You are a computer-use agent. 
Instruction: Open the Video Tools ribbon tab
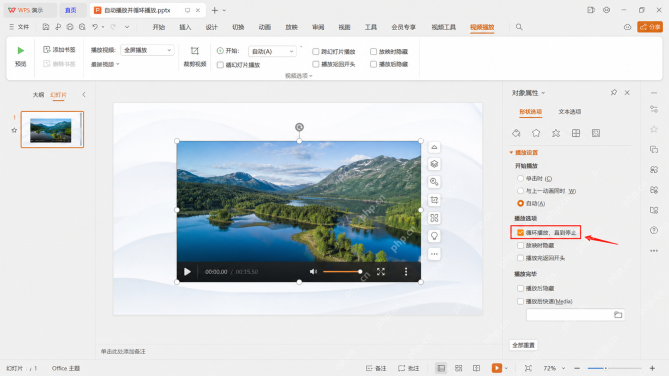coord(444,27)
